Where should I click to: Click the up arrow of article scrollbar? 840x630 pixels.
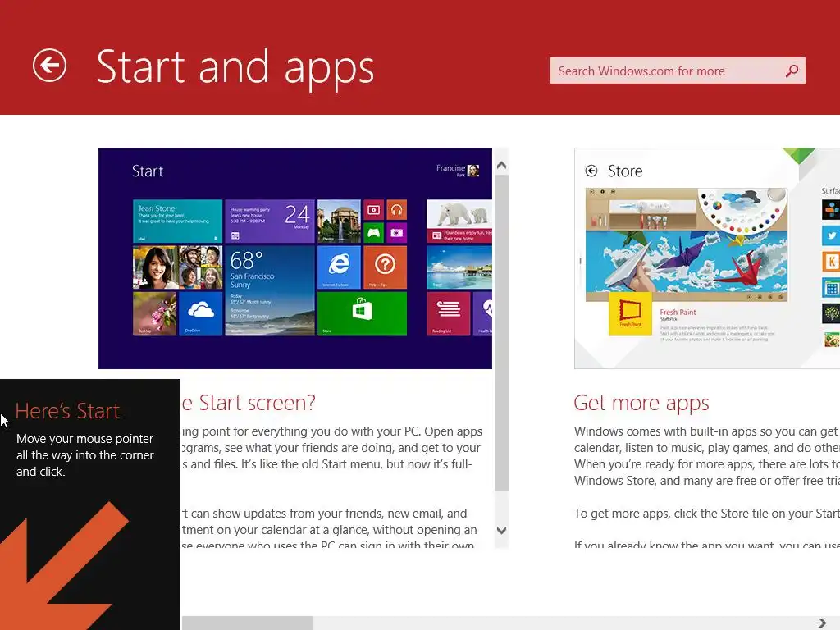pyautogui.click(x=501, y=165)
